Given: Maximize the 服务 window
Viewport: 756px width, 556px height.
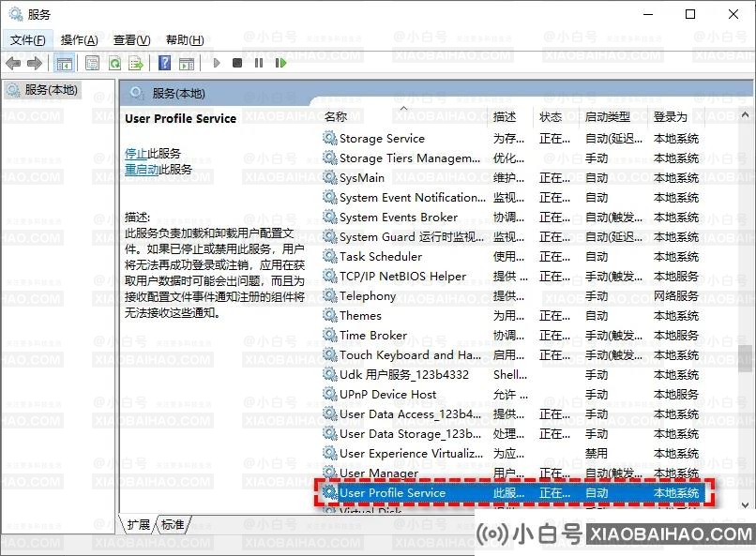Looking at the screenshot, I should click(x=690, y=14).
